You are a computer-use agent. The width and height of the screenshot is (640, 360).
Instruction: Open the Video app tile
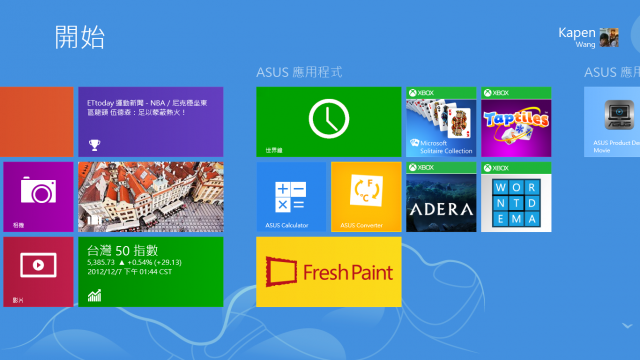point(38,272)
